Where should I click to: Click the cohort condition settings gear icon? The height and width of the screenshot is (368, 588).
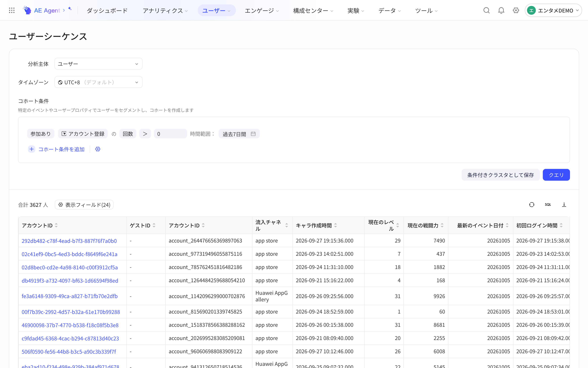coord(98,149)
